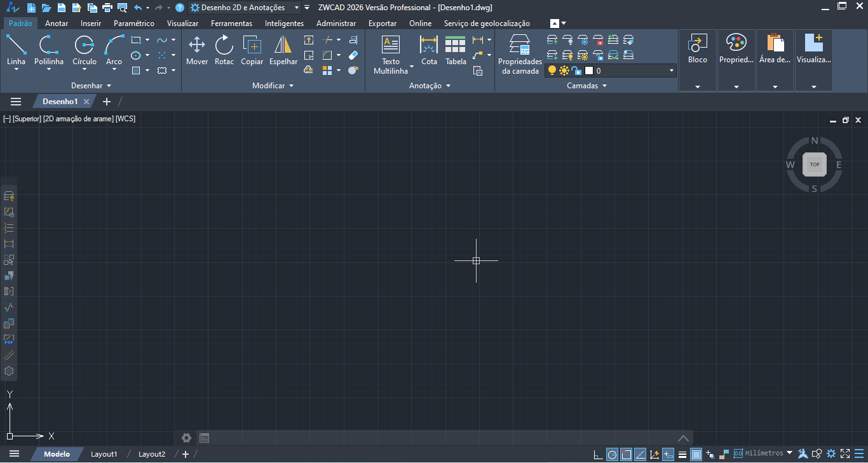Screen dimensions: 868x463
Task: Toggle polar tracking in the status bar
Action: (x=612, y=454)
